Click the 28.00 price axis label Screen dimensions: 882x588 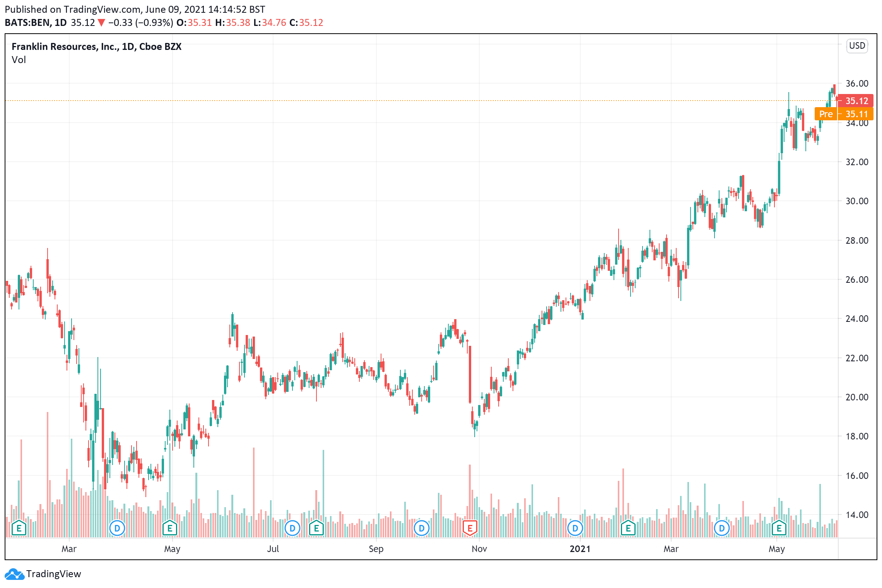(857, 241)
